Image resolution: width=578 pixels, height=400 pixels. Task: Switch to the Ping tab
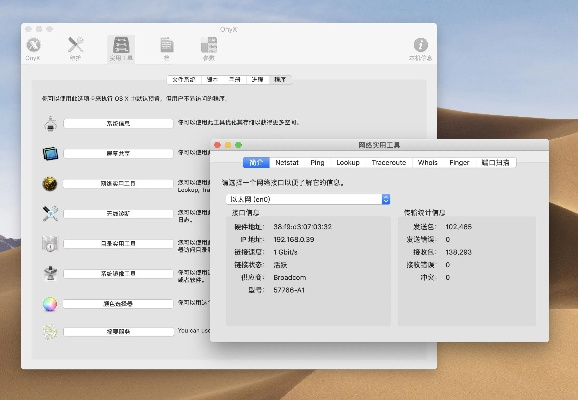click(x=317, y=163)
